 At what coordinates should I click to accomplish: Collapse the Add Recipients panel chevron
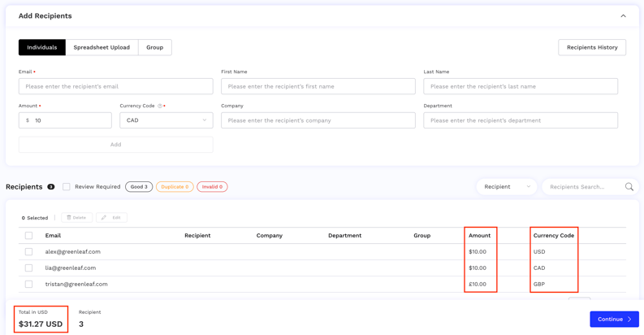click(623, 16)
